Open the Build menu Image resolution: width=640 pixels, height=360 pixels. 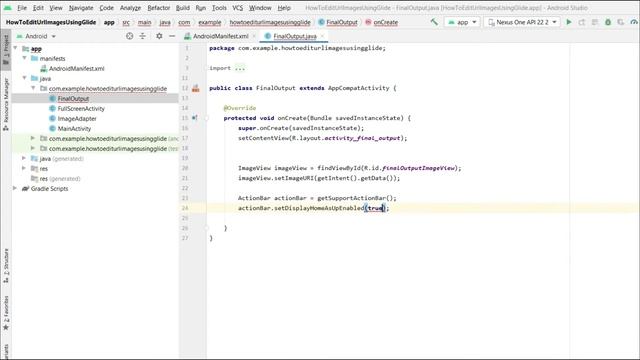click(182, 8)
